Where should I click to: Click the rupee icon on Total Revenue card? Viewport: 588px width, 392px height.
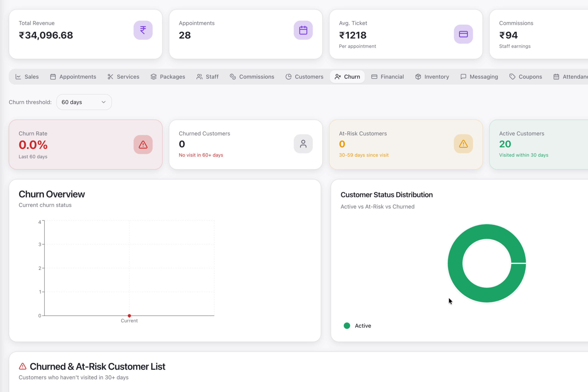pos(143,30)
